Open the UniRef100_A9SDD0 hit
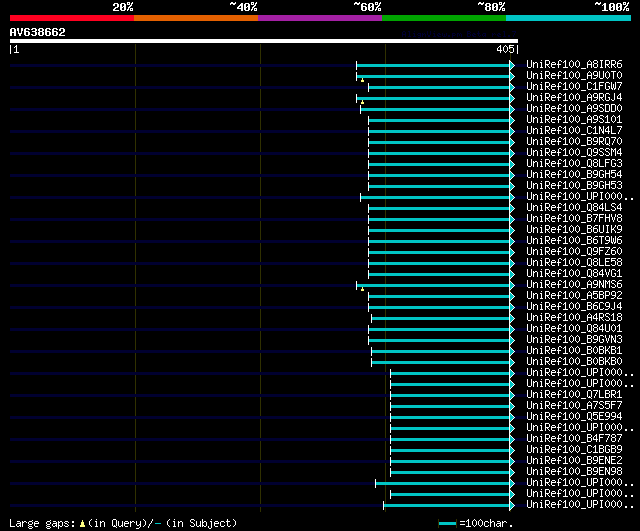 click(574, 109)
